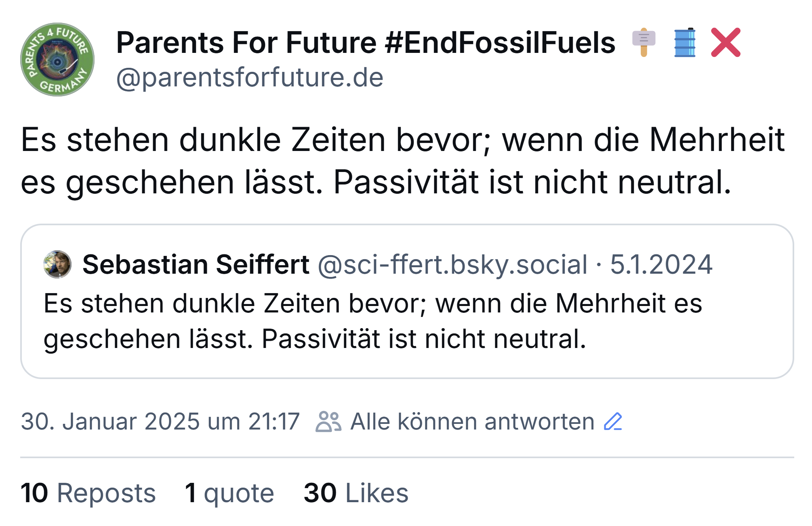The height and width of the screenshot is (526, 812).
Task: Click the red cross mark emoji
Action: click(x=726, y=42)
